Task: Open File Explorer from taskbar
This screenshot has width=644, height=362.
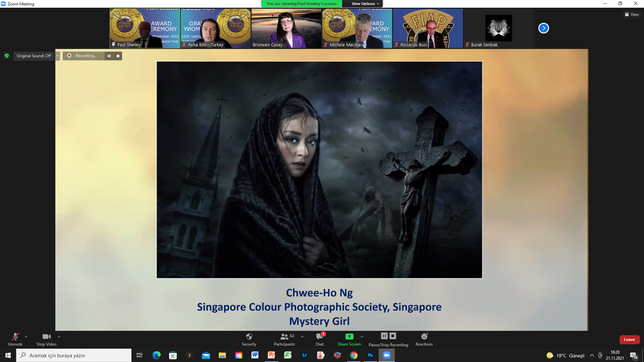Action: pyautogui.click(x=222, y=355)
